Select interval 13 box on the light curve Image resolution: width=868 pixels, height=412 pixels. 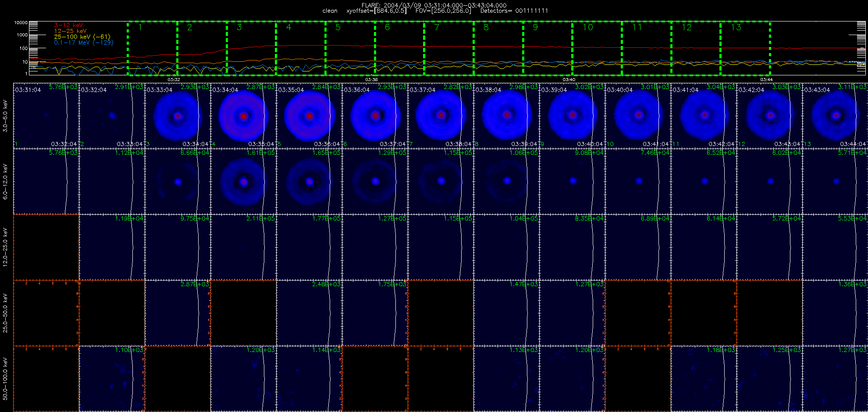(x=745, y=48)
